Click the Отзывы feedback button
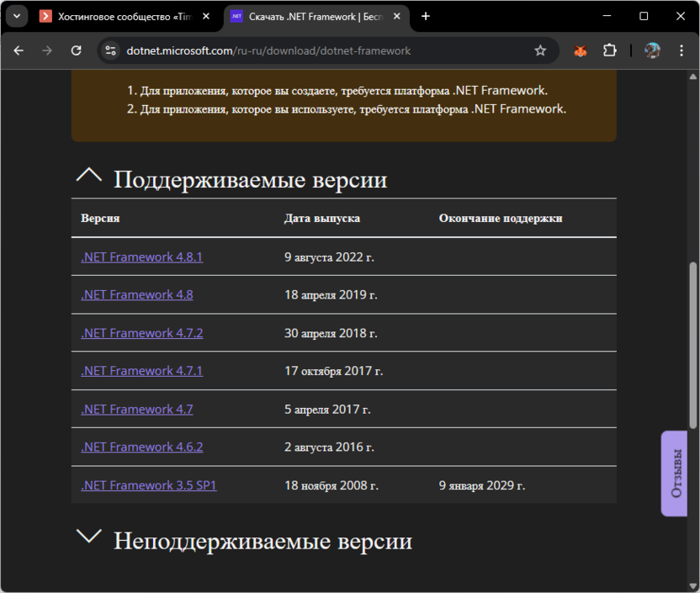This screenshot has width=700, height=593. click(675, 473)
